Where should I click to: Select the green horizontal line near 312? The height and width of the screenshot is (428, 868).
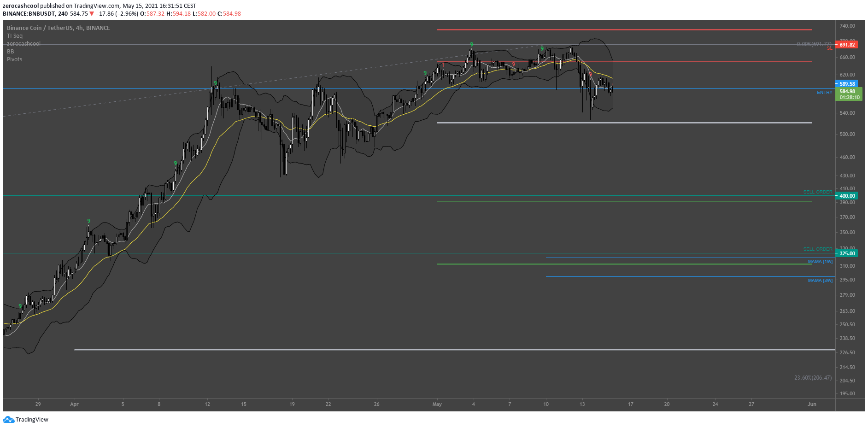point(624,264)
